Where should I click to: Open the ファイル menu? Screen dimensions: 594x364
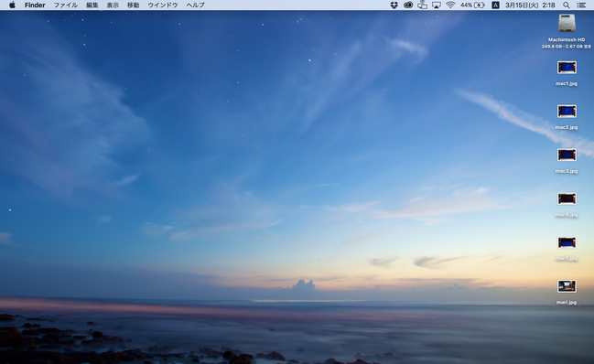[66, 5]
